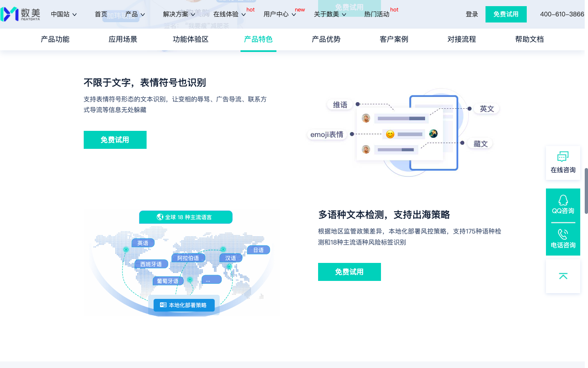Viewport: 588px width, 368px height.
Task: Click the 汉语 tag on the map
Action: coord(231,258)
